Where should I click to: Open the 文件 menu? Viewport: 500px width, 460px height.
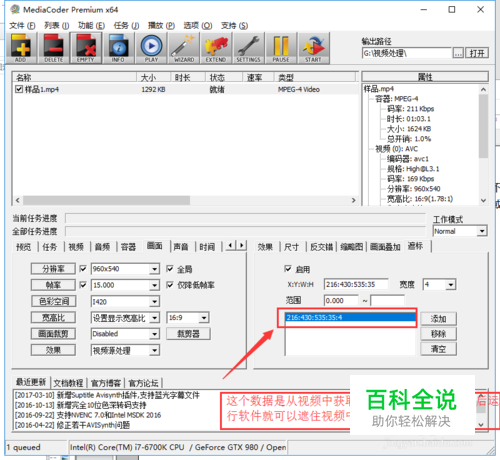point(22,26)
